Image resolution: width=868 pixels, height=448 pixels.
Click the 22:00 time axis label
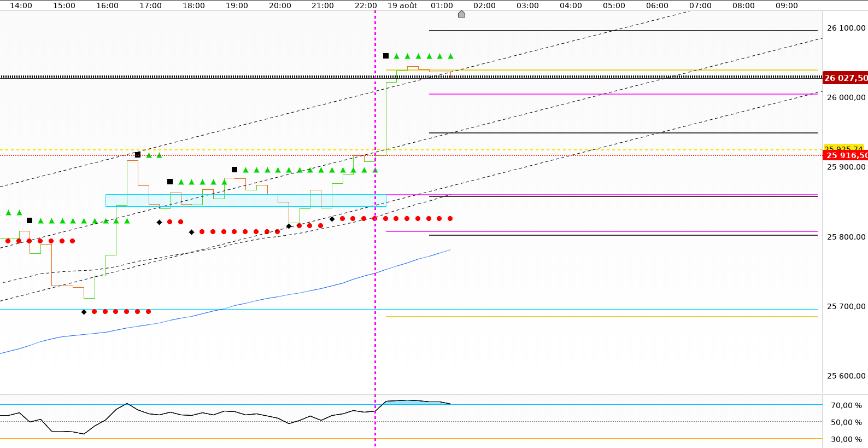pyautogui.click(x=366, y=5)
